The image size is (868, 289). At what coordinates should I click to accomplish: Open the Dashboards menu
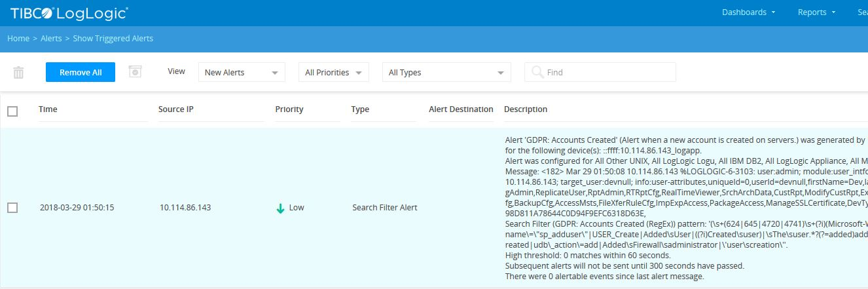[748, 12]
